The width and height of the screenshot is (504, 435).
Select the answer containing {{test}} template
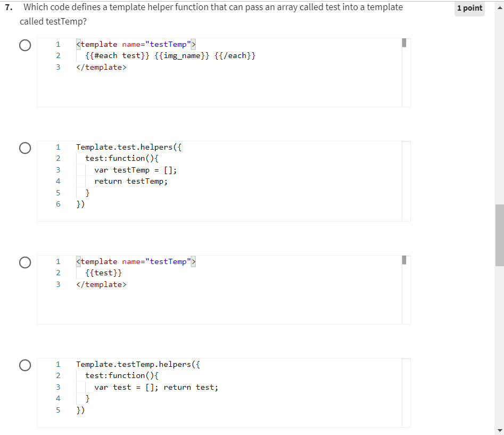(25, 262)
